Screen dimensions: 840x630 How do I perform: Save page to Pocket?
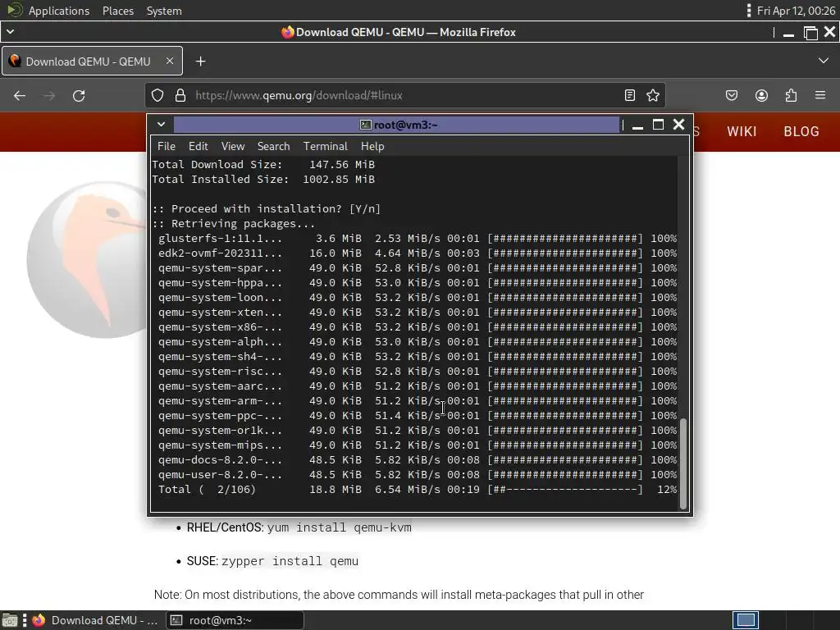tap(731, 95)
